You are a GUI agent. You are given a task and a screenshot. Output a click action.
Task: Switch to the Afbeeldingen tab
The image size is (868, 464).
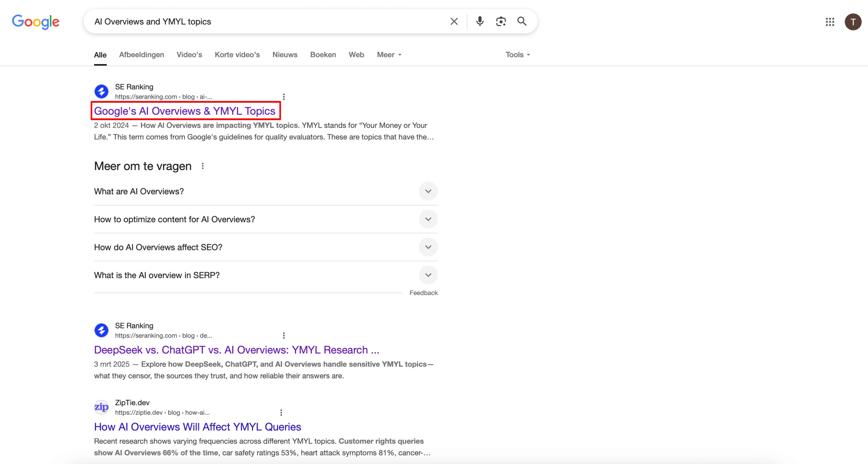pos(141,55)
